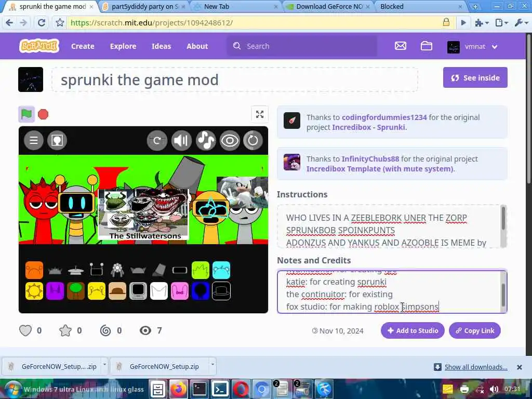The image size is (532, 399).
Task: Click the in-game undo arrow button
Action: (157, 140)
